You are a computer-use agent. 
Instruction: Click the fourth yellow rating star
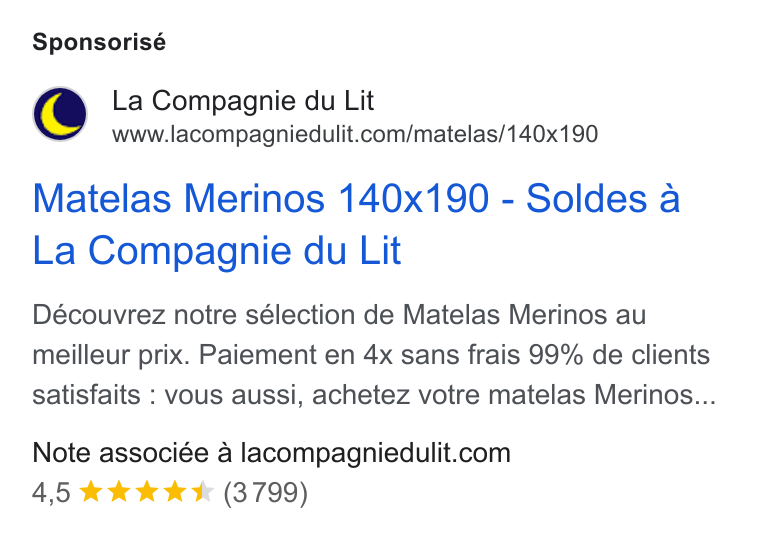pos(174,492)
